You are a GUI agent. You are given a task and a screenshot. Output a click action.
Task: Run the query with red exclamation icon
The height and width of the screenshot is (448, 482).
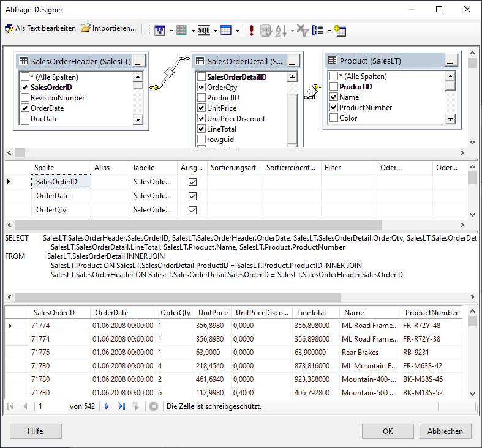click(251, 30)
